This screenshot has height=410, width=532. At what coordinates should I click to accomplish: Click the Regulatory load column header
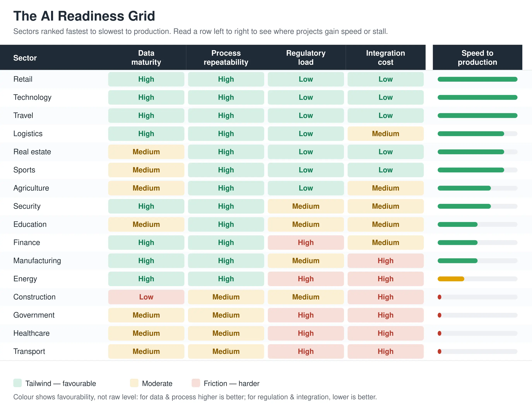coord(306,57)
